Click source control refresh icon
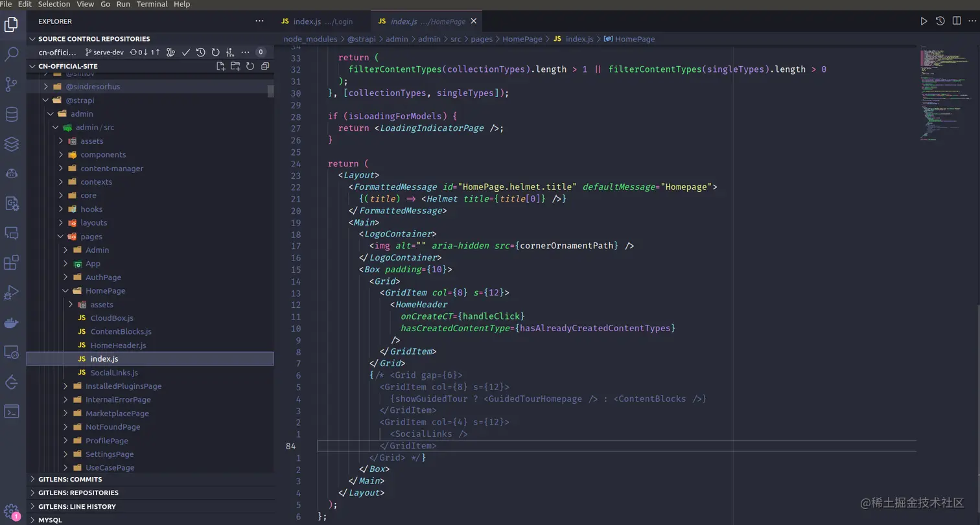The width and height of the screenshot is (980, 525). pos(215,52)
